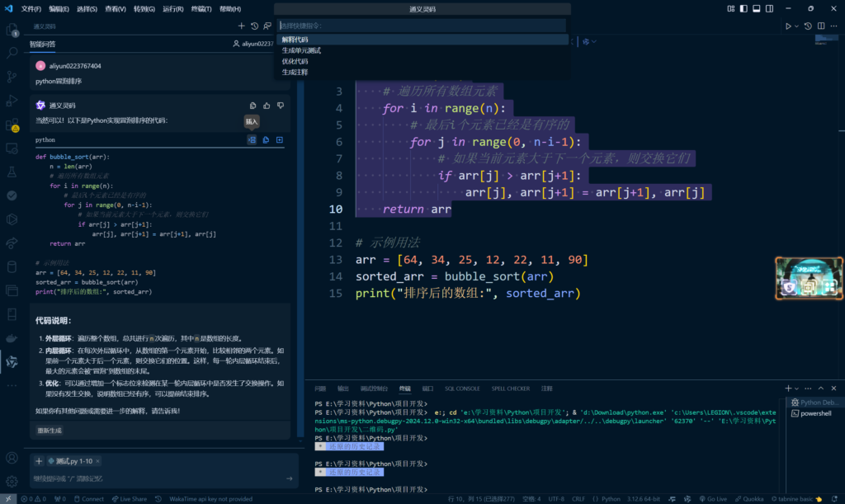Select 生成单元测试 from the quick command list
845x504 pixels.
pos(301,50)
